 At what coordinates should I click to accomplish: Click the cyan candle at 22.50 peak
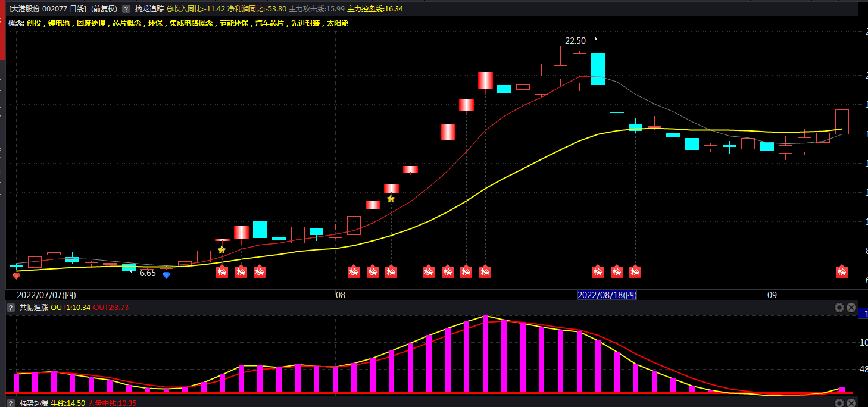[x=598, y=68]
